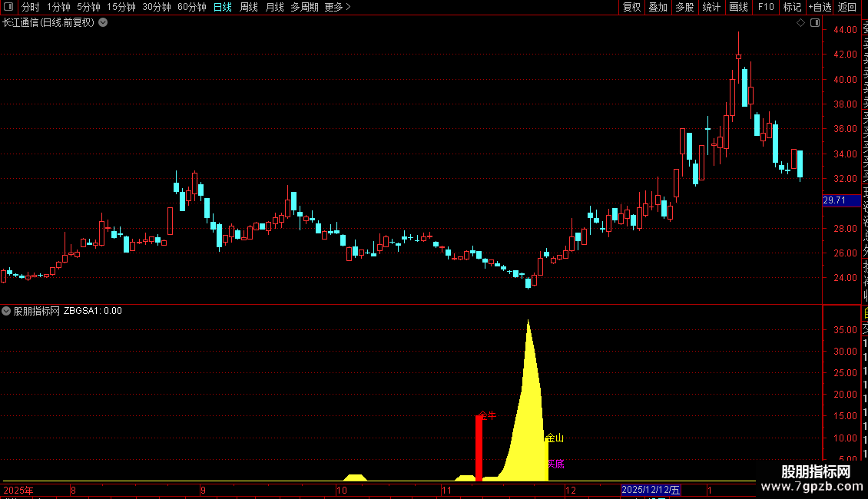The width and height of the screenshot is (868, 499).
Task: Expand the 更多 periods menu
Action: point(337,7)
